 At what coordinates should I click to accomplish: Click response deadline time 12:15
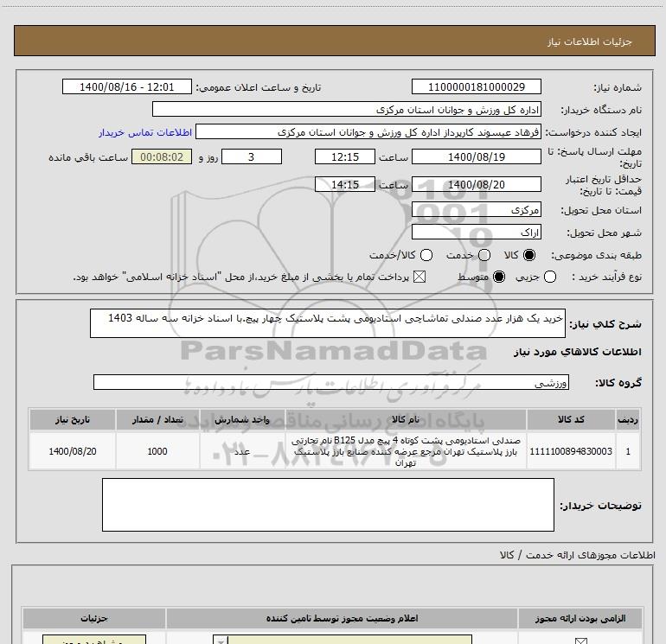pos(345,156)
